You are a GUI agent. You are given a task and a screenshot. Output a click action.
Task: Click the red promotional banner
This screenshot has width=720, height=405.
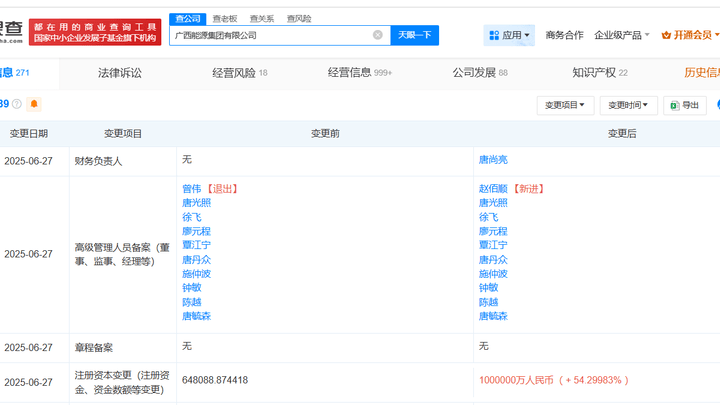(95, 32)
